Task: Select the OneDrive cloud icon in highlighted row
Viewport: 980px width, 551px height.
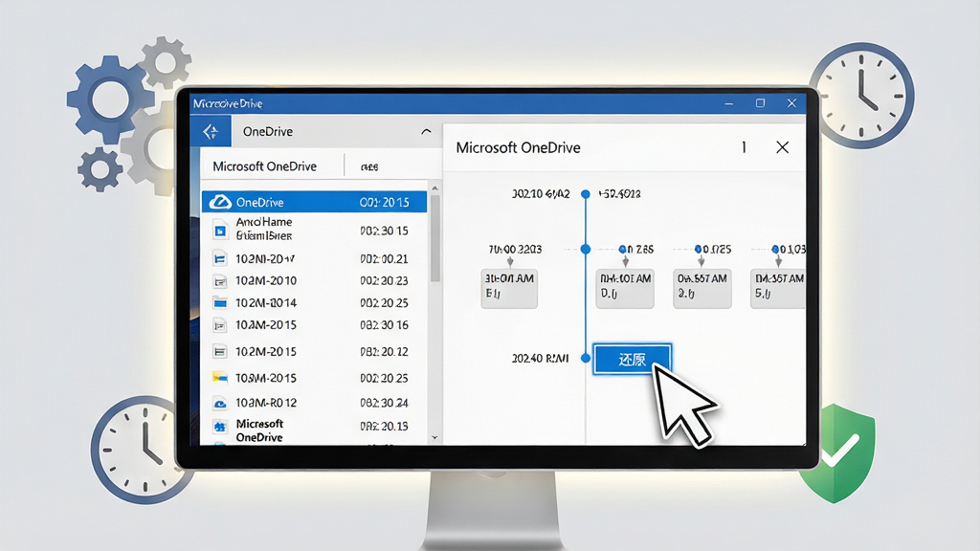Action: tap(220, 202)
